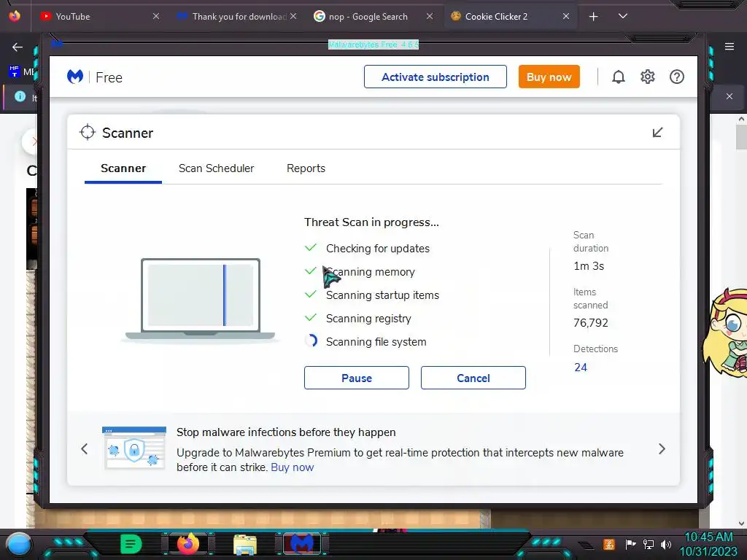Click the orange Buy now button
The height and width of the screenshot is (560, 747).
click(549, 77)
